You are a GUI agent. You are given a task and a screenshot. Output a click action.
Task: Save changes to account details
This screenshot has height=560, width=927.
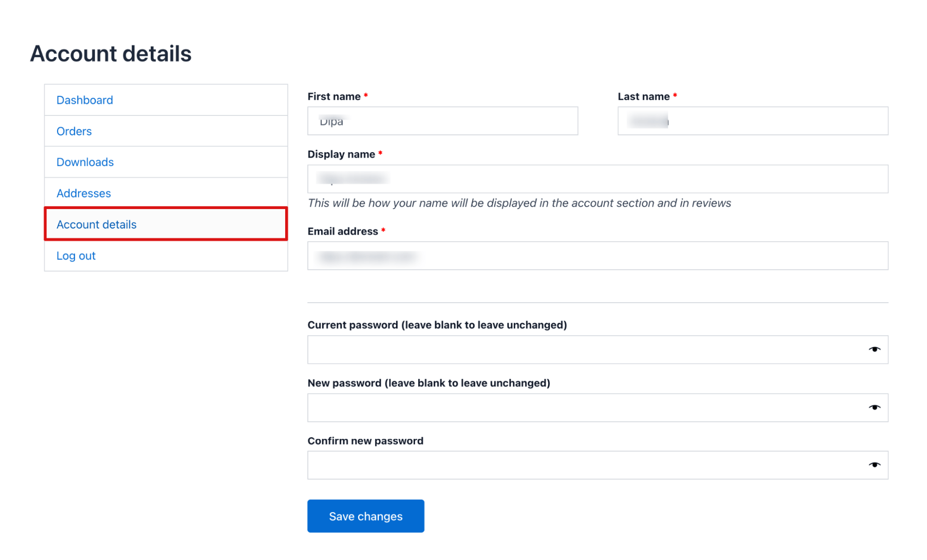coord(365,516)
